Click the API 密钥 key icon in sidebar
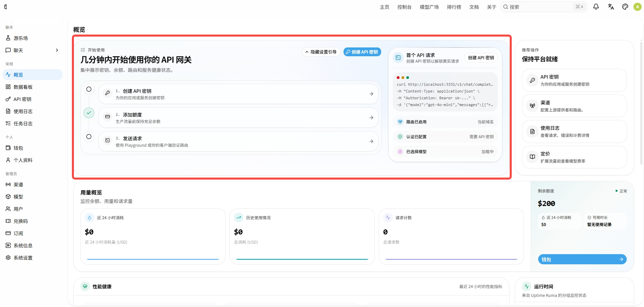644x307 pixels. coord(8,99)
